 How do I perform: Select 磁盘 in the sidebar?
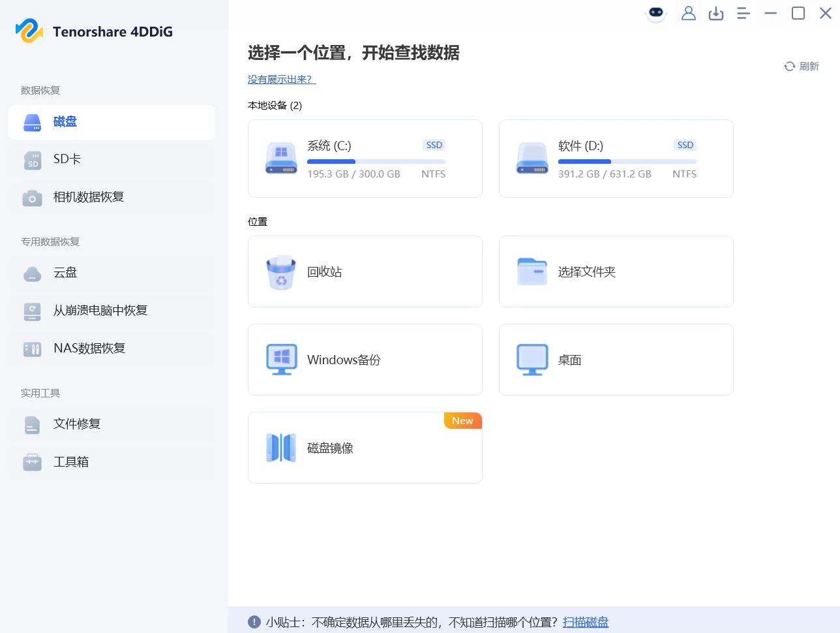click(112, 122)
